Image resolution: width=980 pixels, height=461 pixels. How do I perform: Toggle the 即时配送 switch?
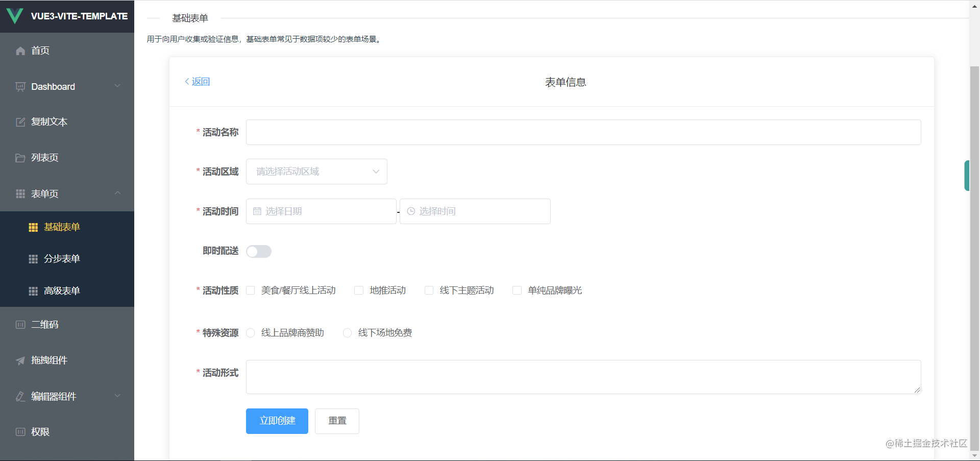[259, 251]
